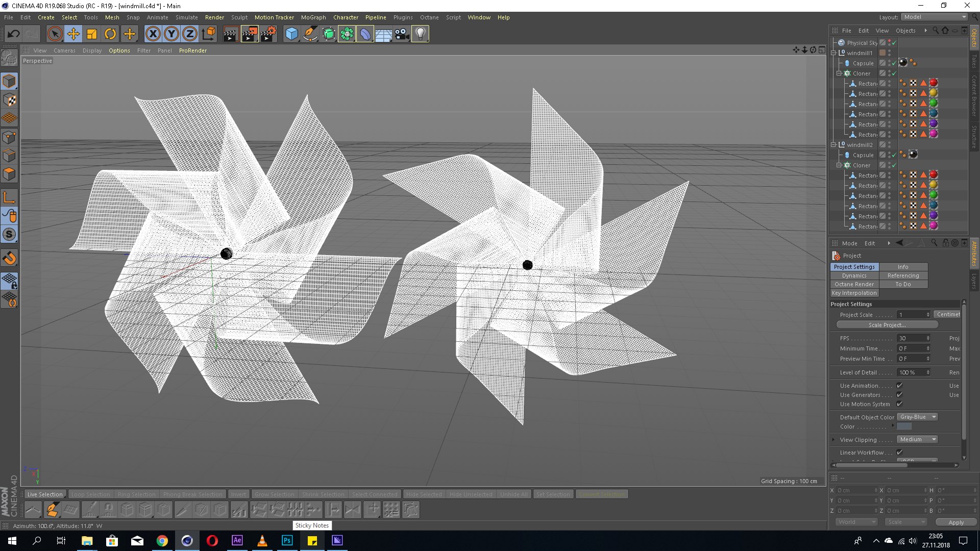Render to Picture Viewer

coord(250,34)
